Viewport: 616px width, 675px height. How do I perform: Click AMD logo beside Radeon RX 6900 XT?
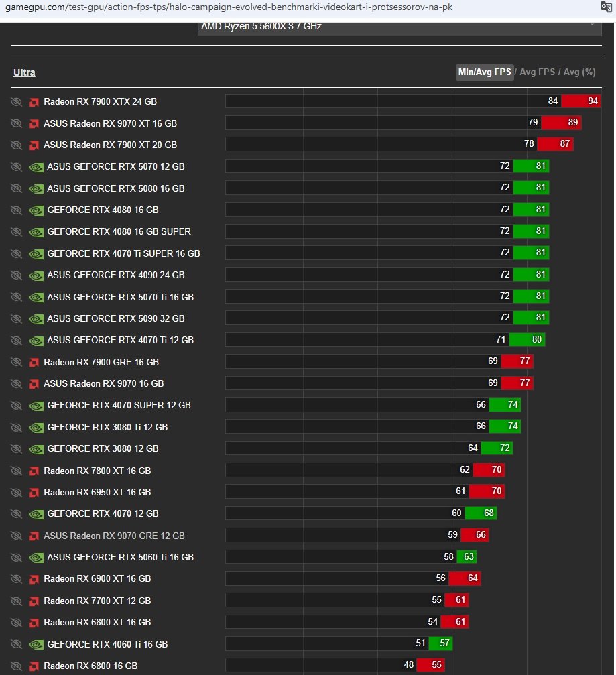34,579
